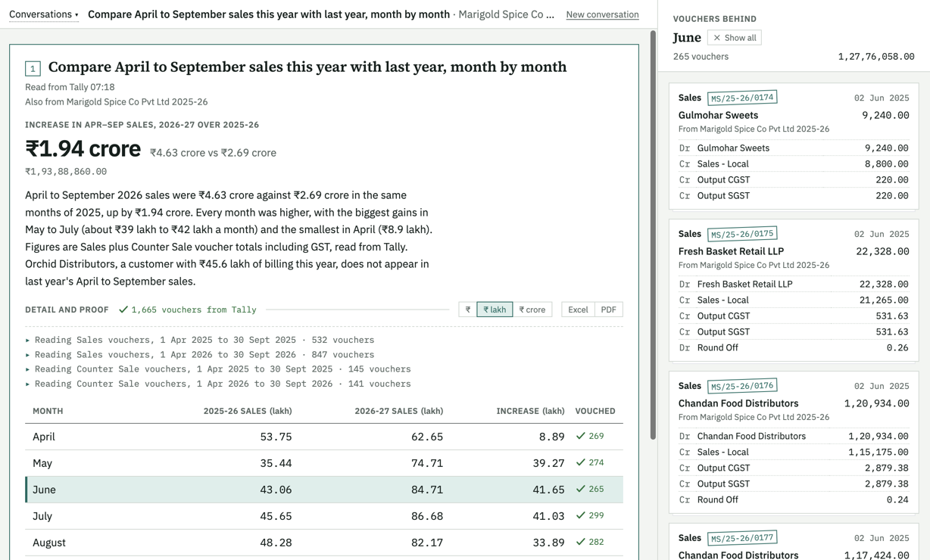Expand Reading Counter Sale vouchers, 141 vouchers
930x560 pixels.
218,384
